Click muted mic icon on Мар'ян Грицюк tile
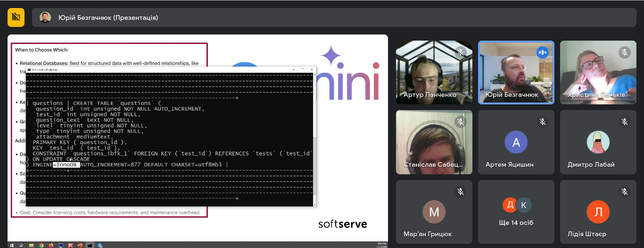Viewport: 644px width, 248px height. click(461, 191)
